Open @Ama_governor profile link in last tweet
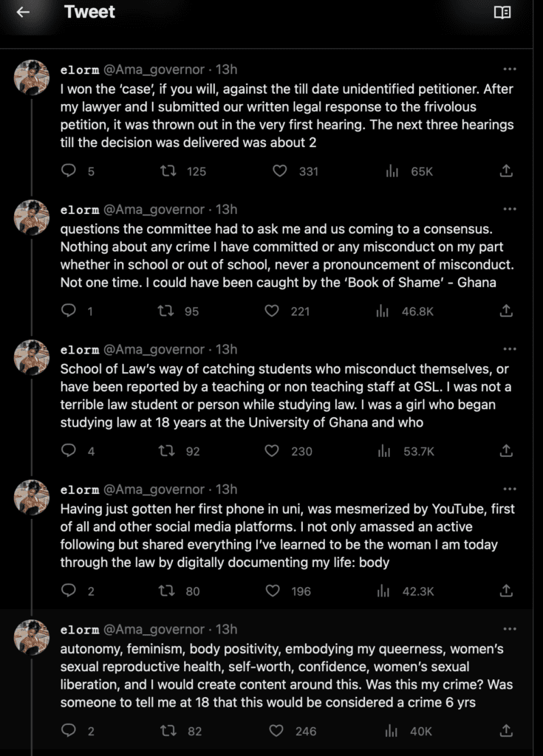Image resolution: width=543 pixels, height=756 pixels. pos(154,630)
